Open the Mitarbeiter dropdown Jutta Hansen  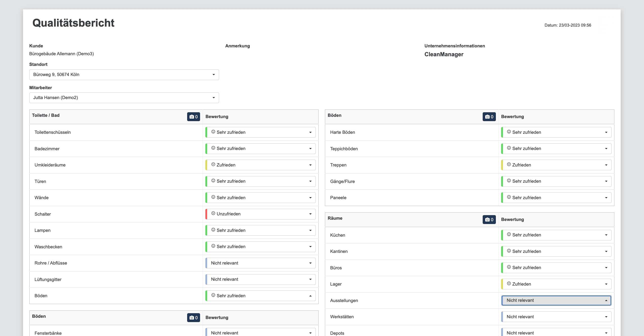point(124,98)
